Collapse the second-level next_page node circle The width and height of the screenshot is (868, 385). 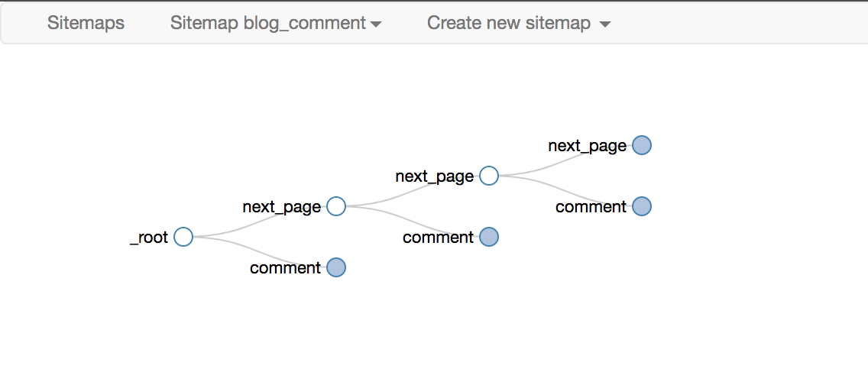pos(489,176)
